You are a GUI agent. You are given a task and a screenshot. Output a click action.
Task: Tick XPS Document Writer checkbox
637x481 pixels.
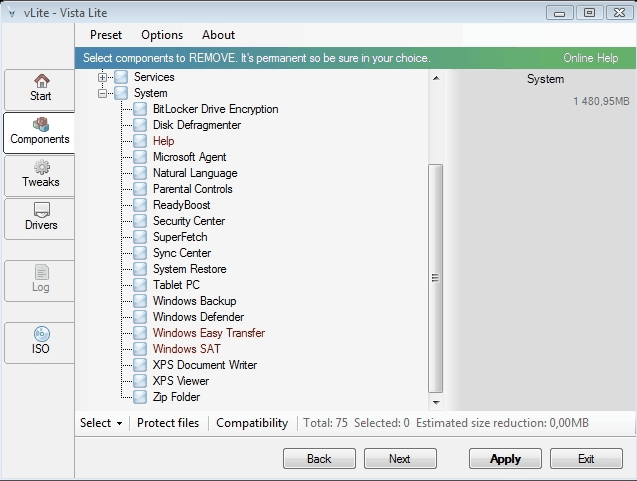[x=140, y=365]
